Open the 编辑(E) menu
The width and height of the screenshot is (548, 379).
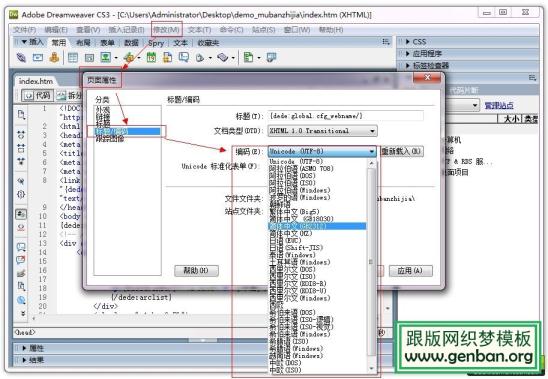click(x=56, y=30)
